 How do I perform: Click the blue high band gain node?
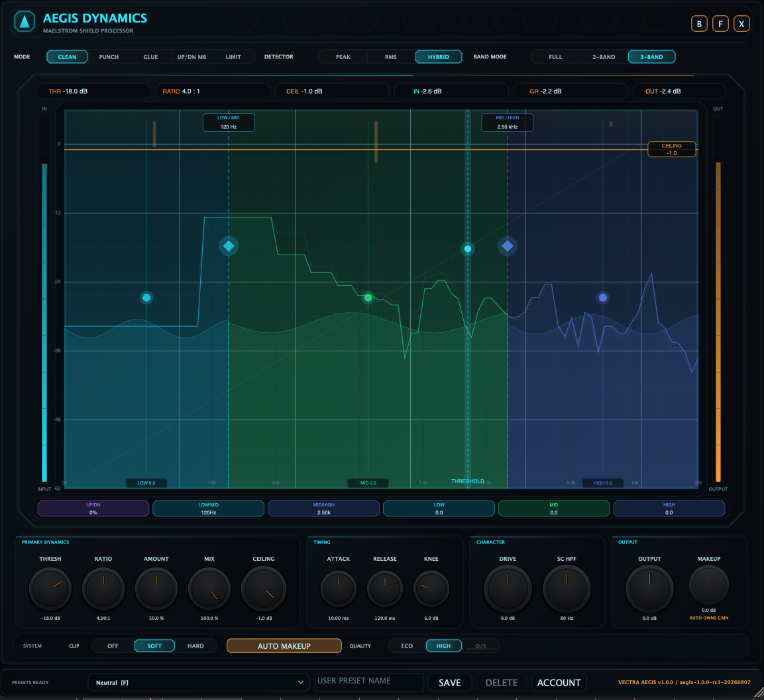[603, 298]
